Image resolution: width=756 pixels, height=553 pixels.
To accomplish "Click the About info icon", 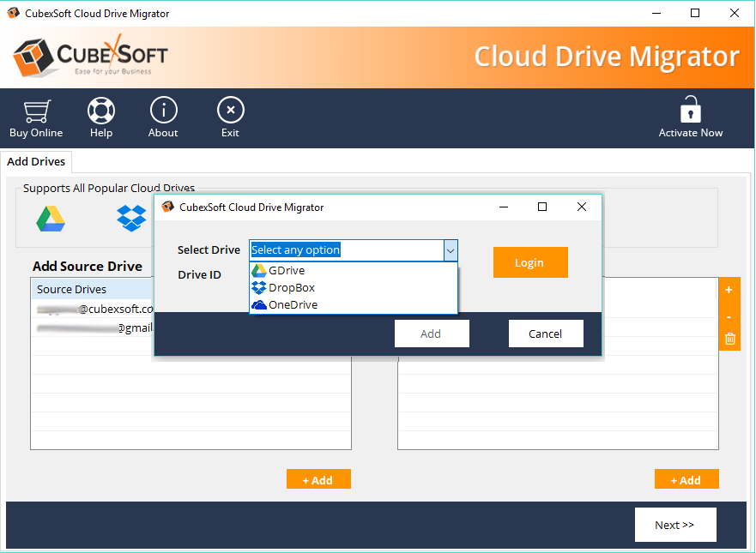I will point(163,111).
